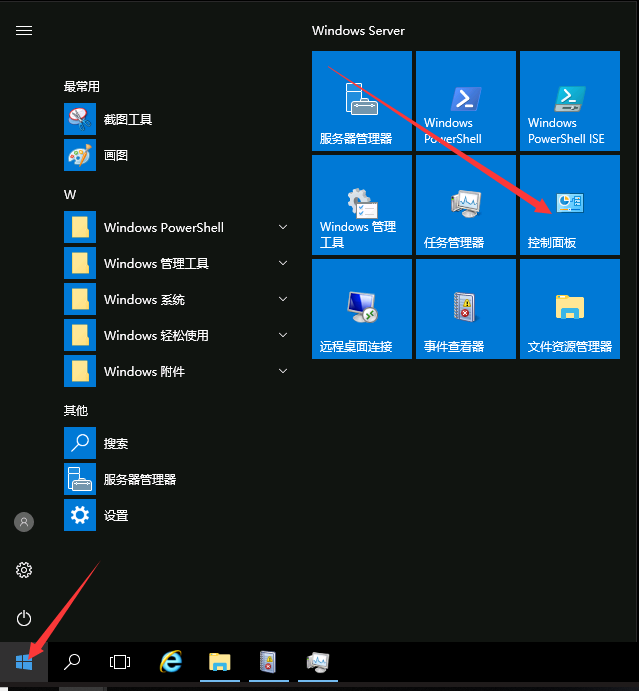639x691 pixels.
Task: Select the Windows 管理工具 folder entry
Action: point(176,263)
